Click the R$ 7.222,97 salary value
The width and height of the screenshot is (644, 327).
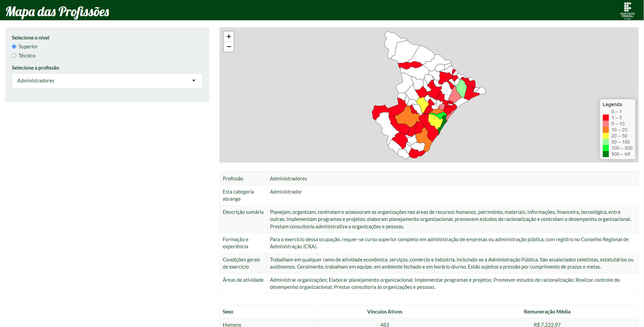coord(547,325)
